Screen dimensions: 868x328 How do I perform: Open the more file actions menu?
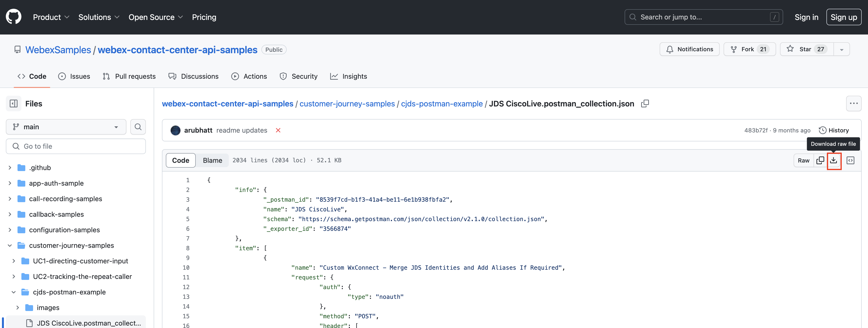pyautogui.click(x=853, y=104)
